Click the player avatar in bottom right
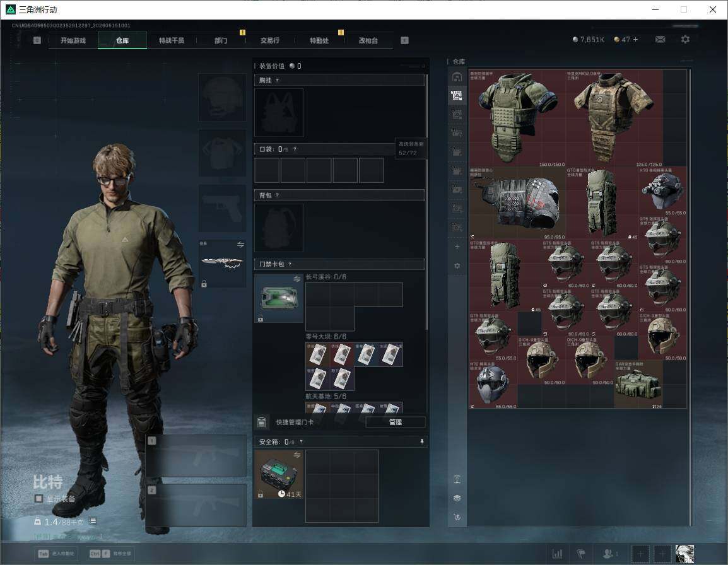The height and width of the screenshot is (565, 728). point(684,554)
